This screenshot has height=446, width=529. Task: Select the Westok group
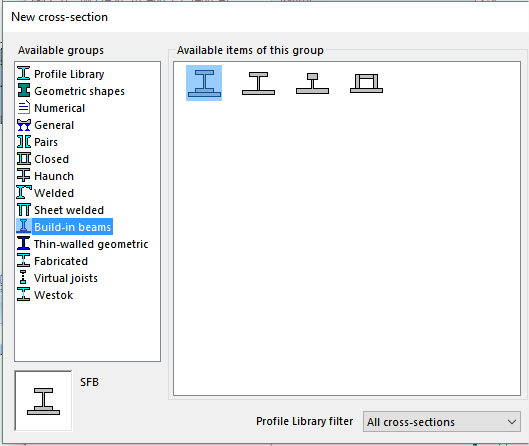point(53,295)
